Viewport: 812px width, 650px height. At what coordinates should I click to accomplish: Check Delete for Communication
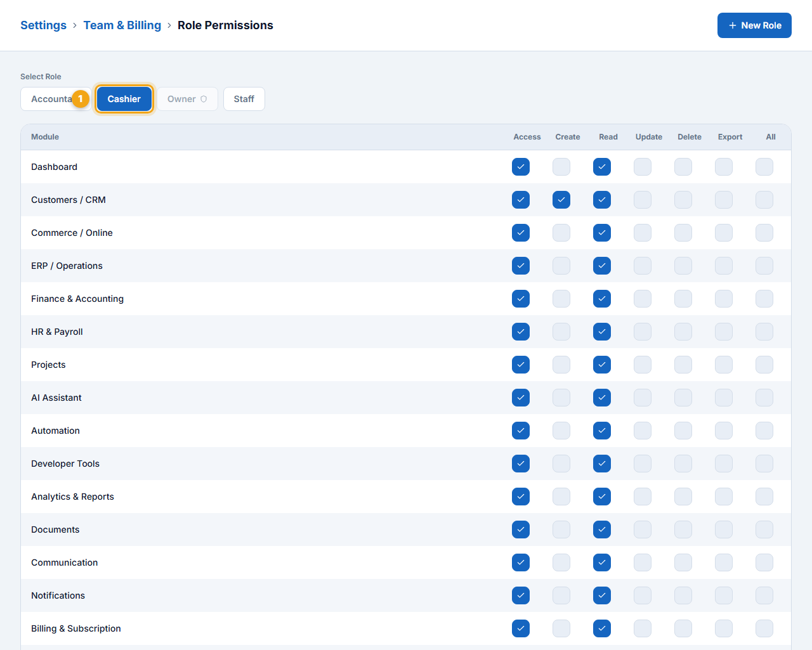[x=683, y=562]
